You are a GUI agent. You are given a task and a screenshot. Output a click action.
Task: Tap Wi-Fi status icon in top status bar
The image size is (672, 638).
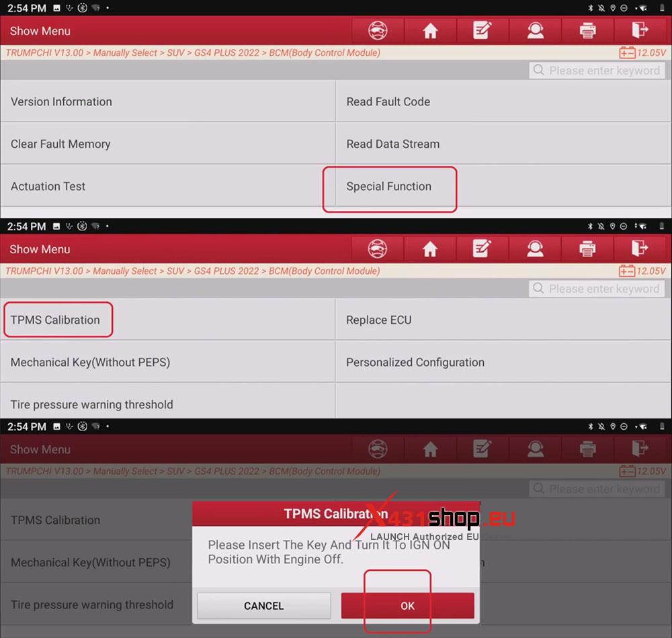tap(643, 7)
